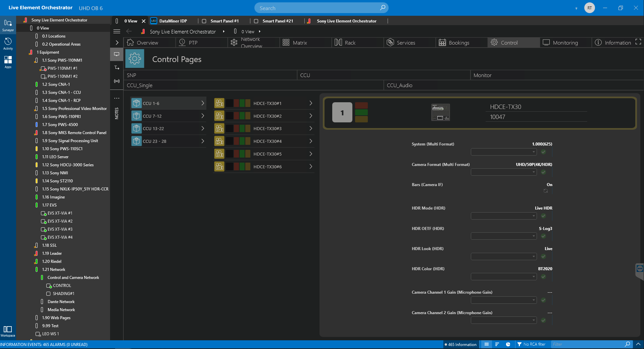Open header options arrow beside RT avatar
This screenshot has width=644, height=349.
(x=576, y=8)
